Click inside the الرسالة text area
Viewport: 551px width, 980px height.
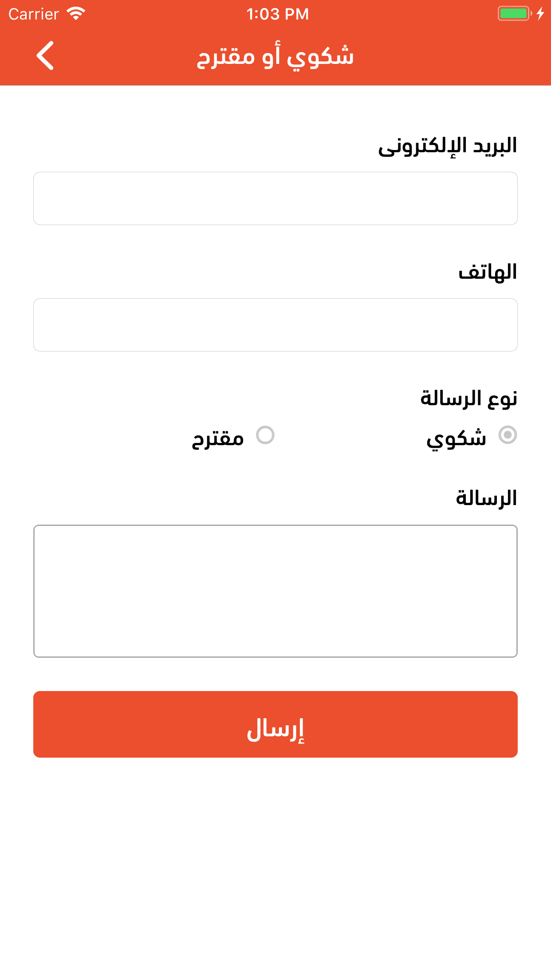[x=275, y=591]
